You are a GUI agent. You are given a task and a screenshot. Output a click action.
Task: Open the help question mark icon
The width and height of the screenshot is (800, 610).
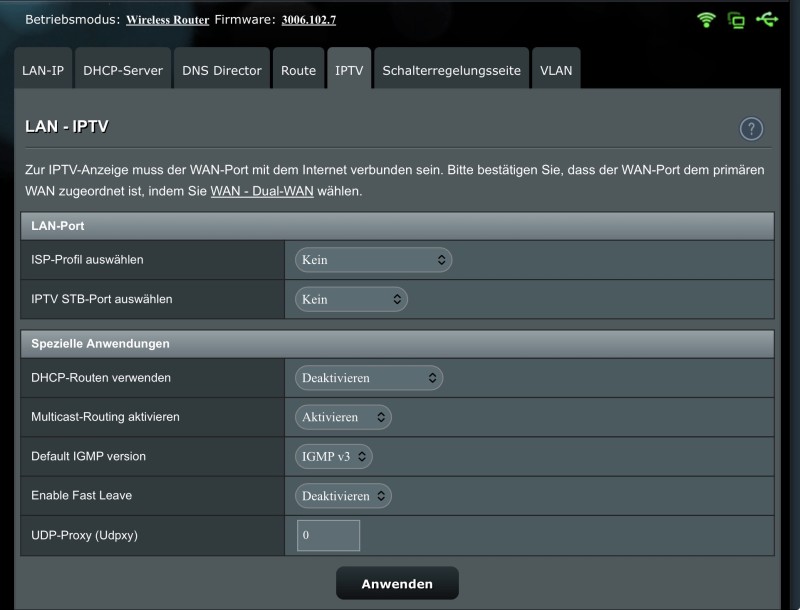click(x=751, y=129)
